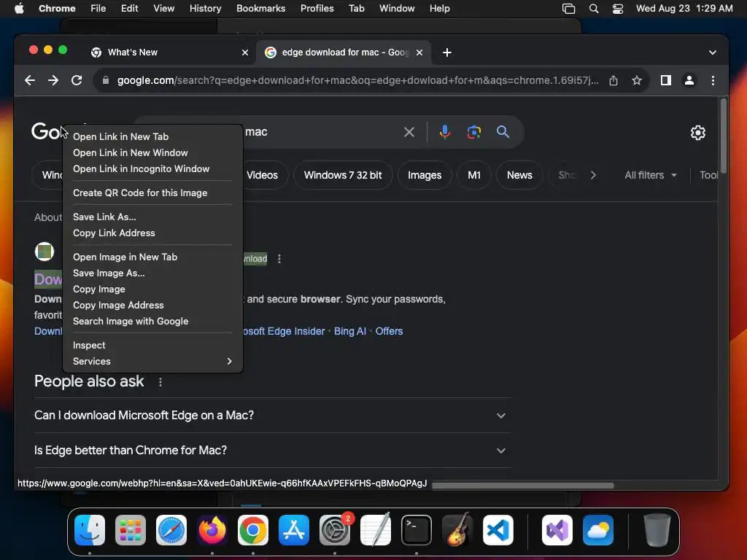Filter results by M1 chip
747x560 pixels.
[474, 175]
